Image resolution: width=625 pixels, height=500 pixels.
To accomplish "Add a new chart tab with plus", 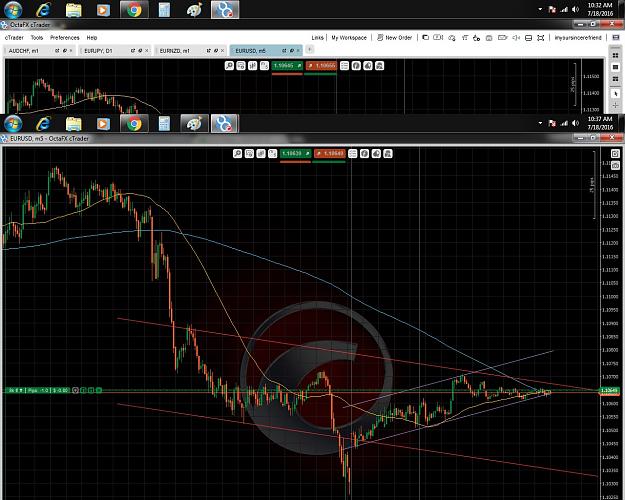I will tap(309, 49).
